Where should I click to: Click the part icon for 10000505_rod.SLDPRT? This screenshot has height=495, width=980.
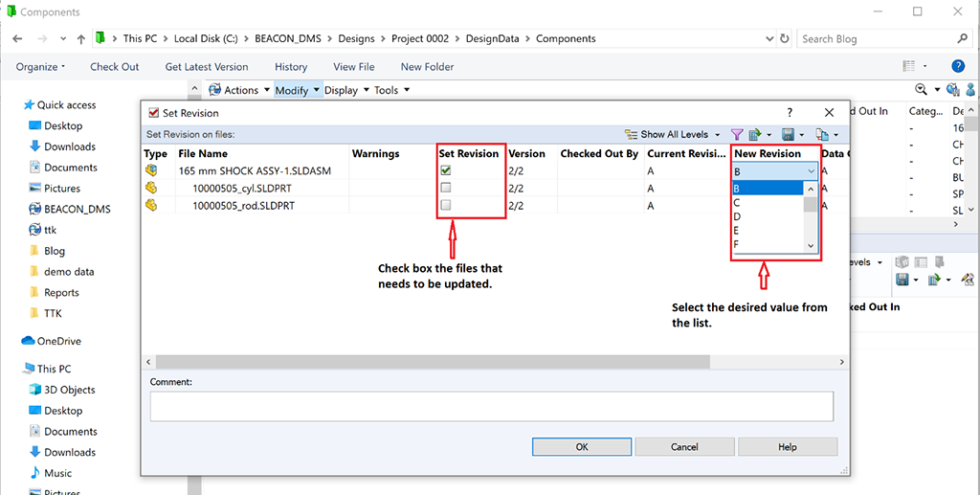tap(151, 205)
